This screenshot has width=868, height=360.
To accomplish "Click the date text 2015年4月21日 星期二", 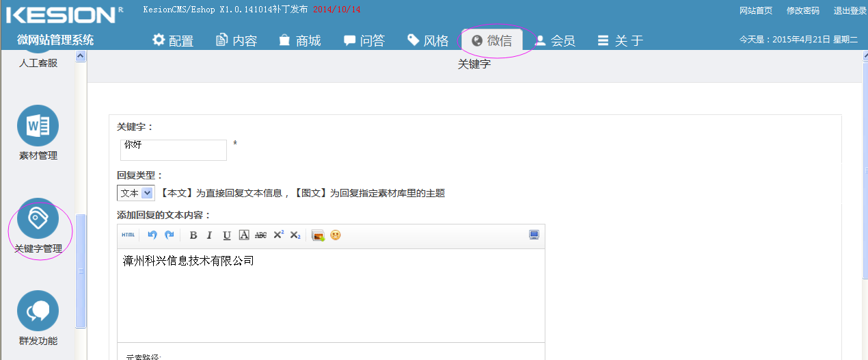I will tap(815, 40).
